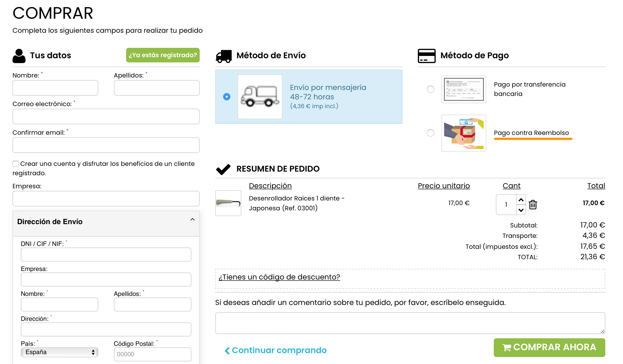Click the Correo electrónico input field
The height and width of the screenshot is (364, 623).
point(106,116)
